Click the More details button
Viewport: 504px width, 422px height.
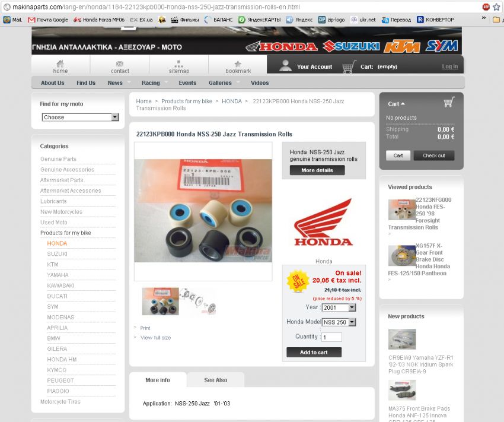317,170
